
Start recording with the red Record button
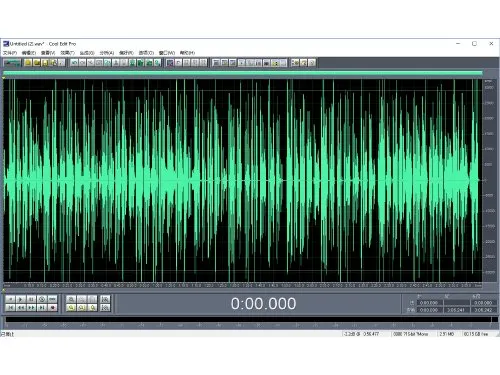tap(52, 308)
